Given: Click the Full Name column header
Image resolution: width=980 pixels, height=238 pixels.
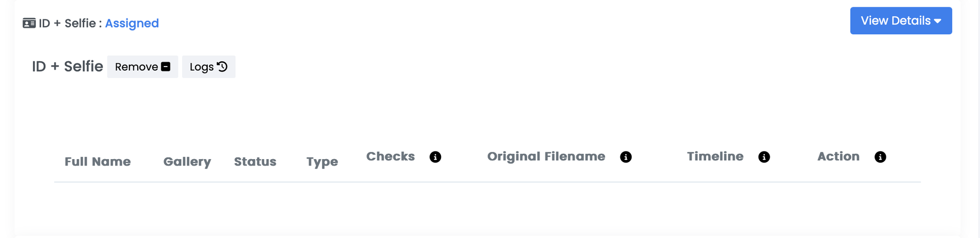Looking at the screenshot, I should click(98, 162).
